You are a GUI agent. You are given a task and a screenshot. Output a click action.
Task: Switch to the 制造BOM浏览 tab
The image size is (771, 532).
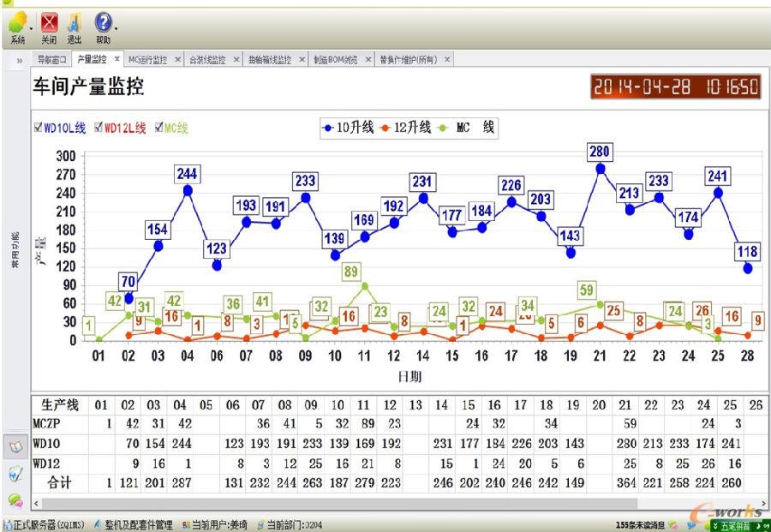pos(337,60)
